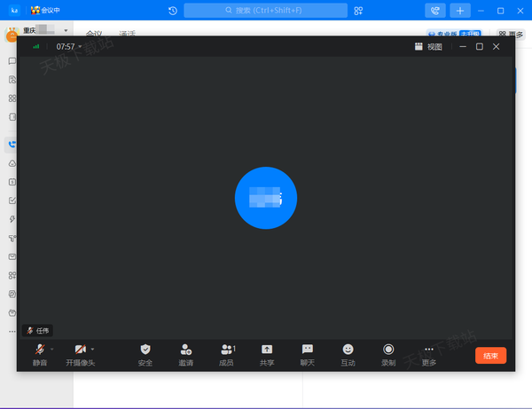Click the red 结束 (End) button
Viewport: 532px width, 409px height.
click(490, 355)
